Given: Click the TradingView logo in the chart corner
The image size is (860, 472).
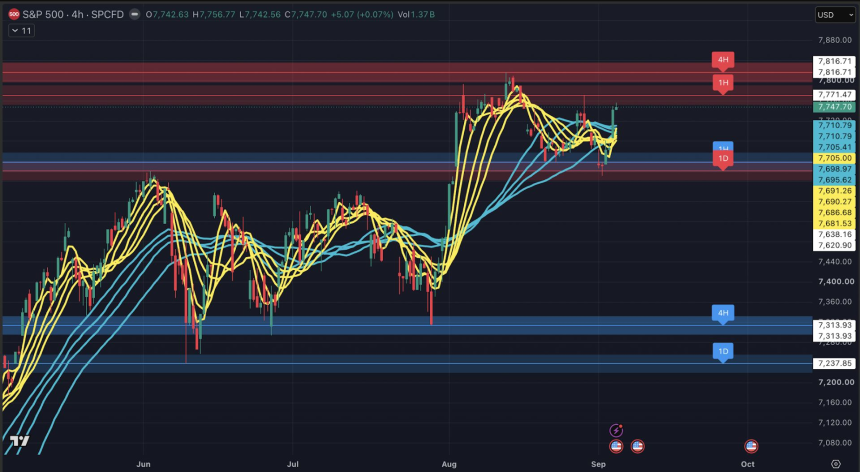Looking at the screenshot, I should pos(19,441).
